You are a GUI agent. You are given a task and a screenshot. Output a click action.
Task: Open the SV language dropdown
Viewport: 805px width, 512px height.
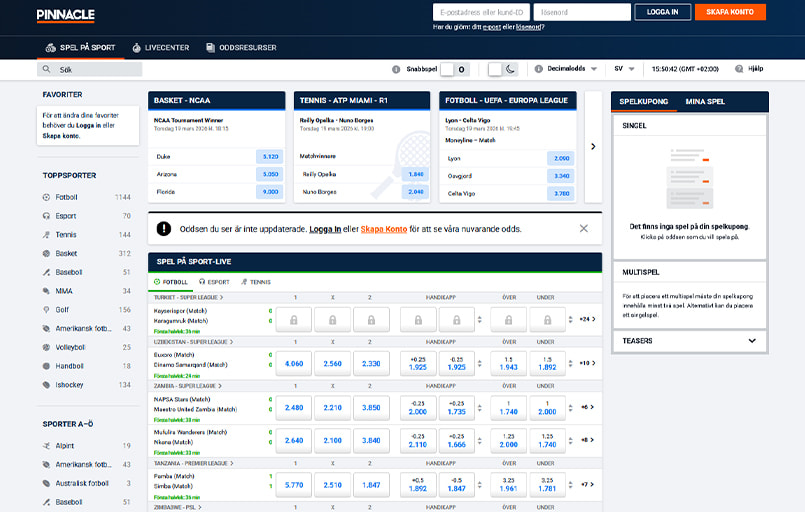tap(624, 69)
